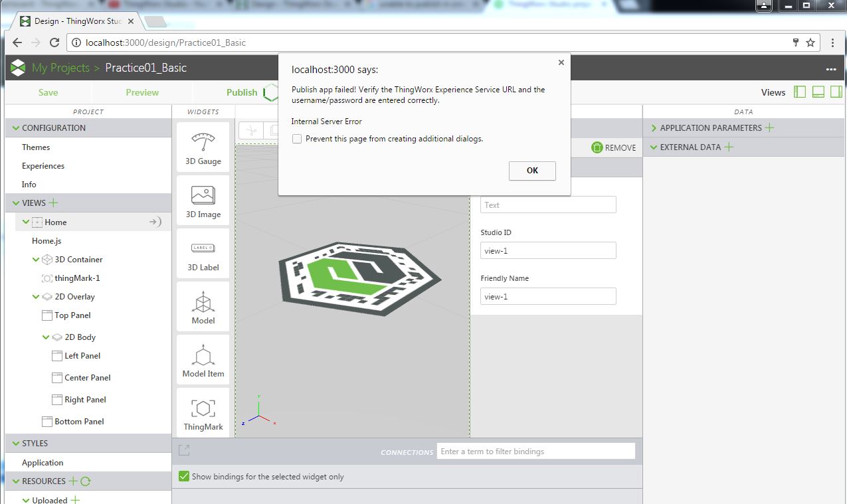Image resolution: width=847 pixels, height=504 pixels.
Task: Click OK in the alert dialog
Action: pyautogui.click(x=532, y=171)
